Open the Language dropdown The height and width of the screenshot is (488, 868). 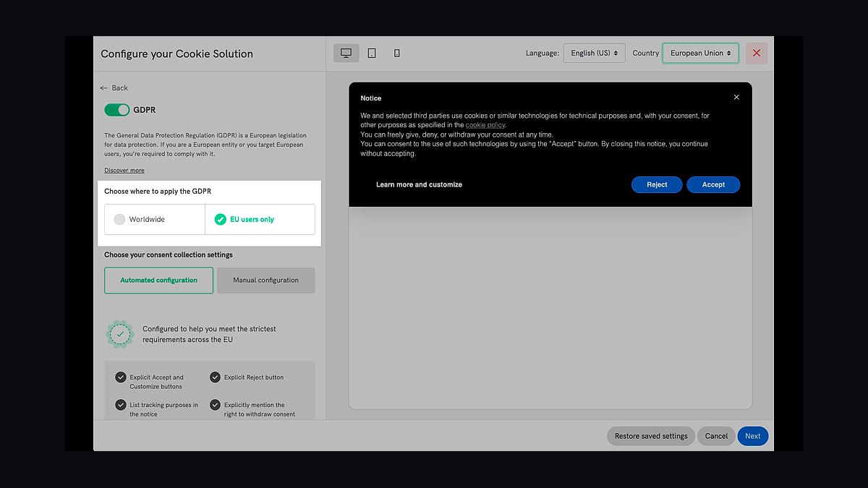pyautogui.click(x=594, y=53)
